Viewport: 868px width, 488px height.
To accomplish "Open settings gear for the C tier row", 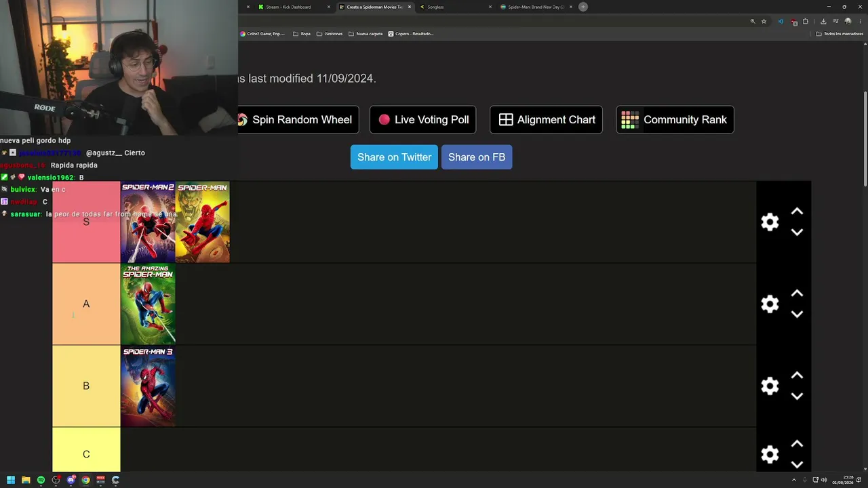I will tap(770, 454).
